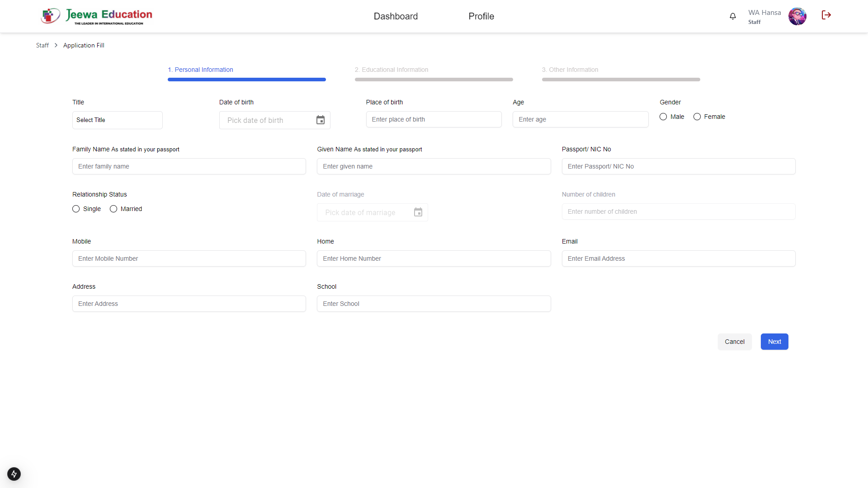This screenshot has height=488, width=868.
Task: Click the Next button
Action: point(774,342)
